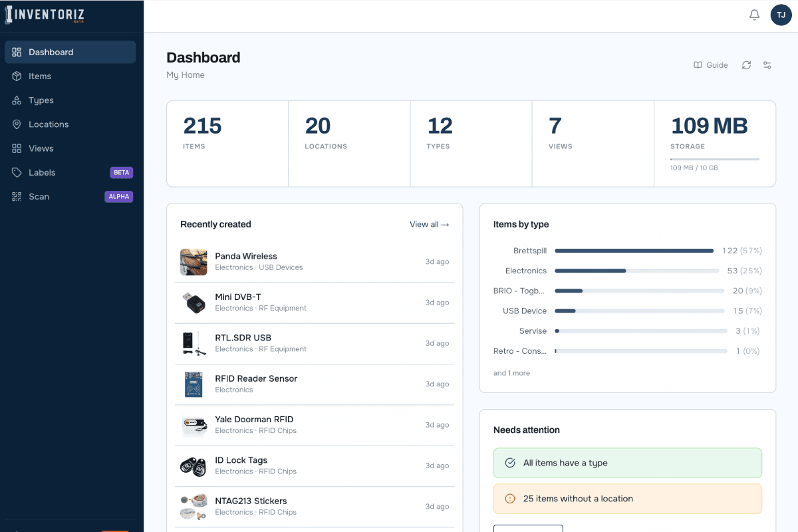Click the orange warning icon for missing locations
Viewport: 798px width, 532px height.
pyautogui.click(x=510, y=499)
